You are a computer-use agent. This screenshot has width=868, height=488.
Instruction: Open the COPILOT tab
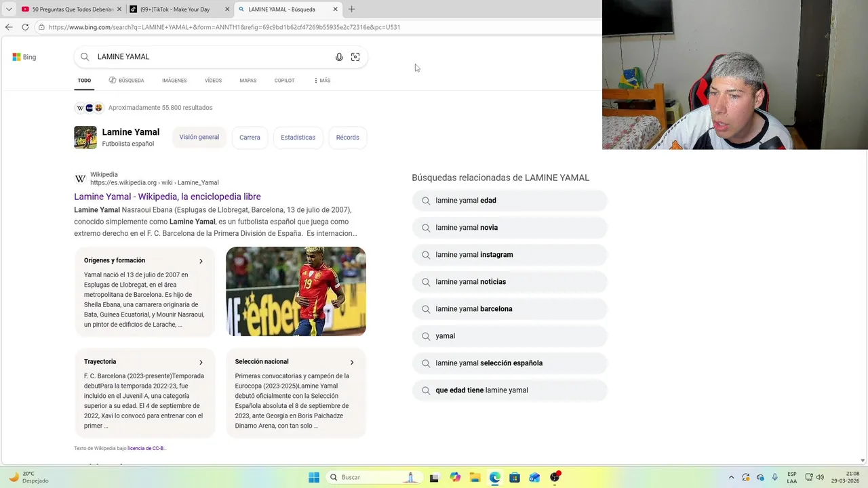coord(284,81)
